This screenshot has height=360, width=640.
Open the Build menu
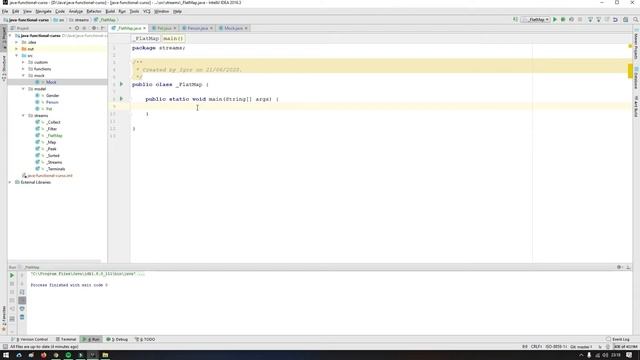(x=110, y=11)
